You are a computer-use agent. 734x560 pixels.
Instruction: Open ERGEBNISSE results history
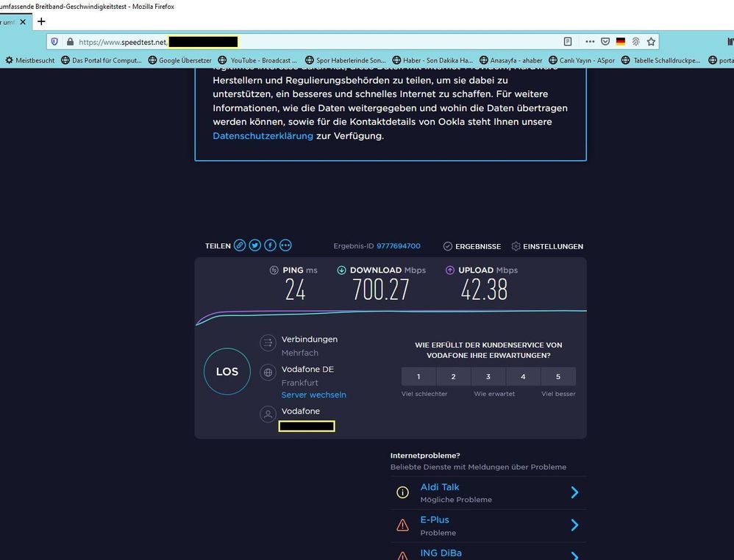[x=472, y=246]
